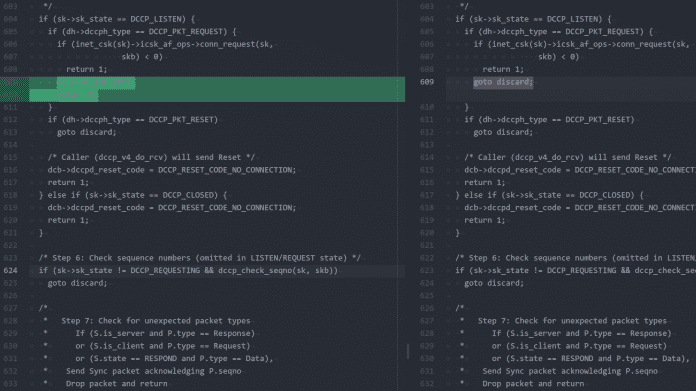The height and width of the screenshot is (391, 696).
Task: Click 'or (S.is_client and P.type == Request)' right line 629
Action: (579, 346)
